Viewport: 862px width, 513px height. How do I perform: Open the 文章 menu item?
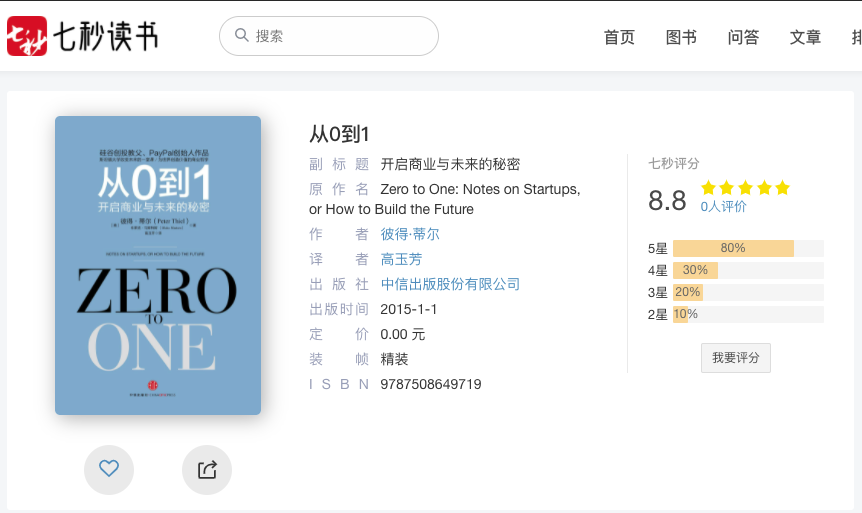click(805, 37)
